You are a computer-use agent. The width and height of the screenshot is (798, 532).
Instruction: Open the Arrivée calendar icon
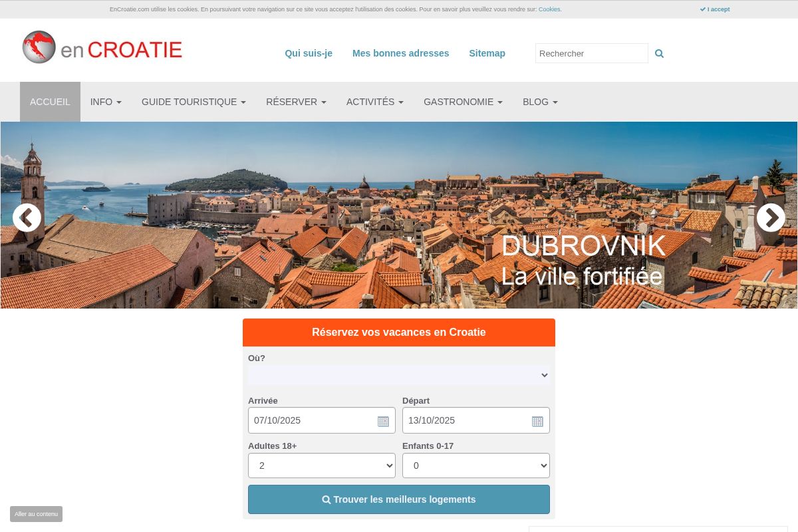point(383,421)
